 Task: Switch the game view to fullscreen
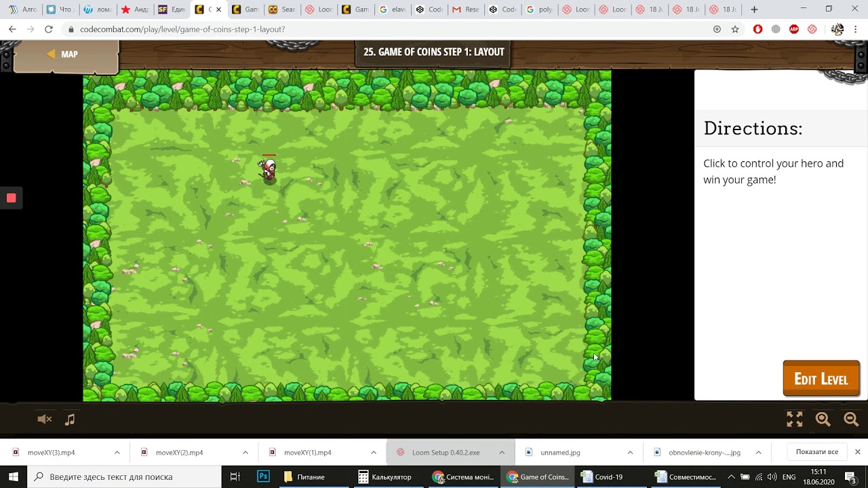[794, 420]
